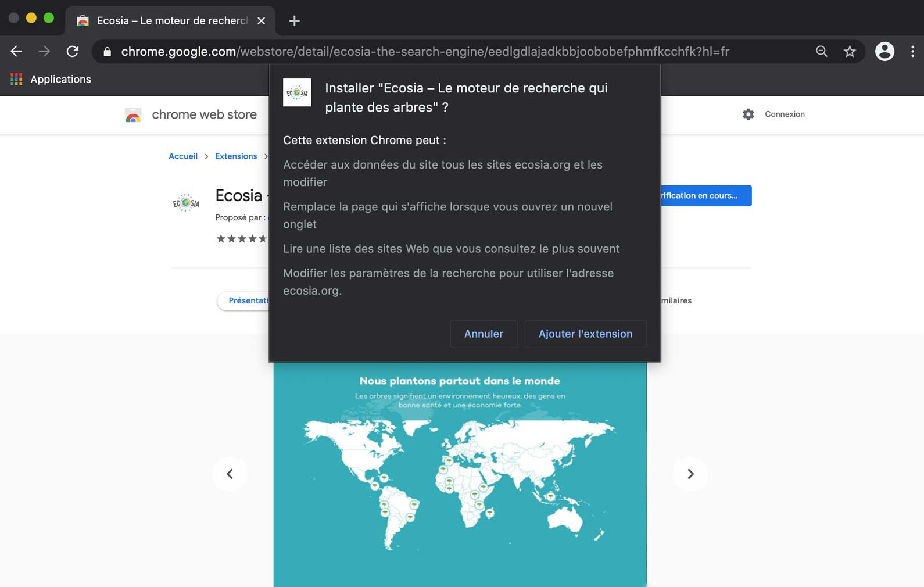Go back using the browser back arrow
This screenshot has height=587, width=924.
16,51
